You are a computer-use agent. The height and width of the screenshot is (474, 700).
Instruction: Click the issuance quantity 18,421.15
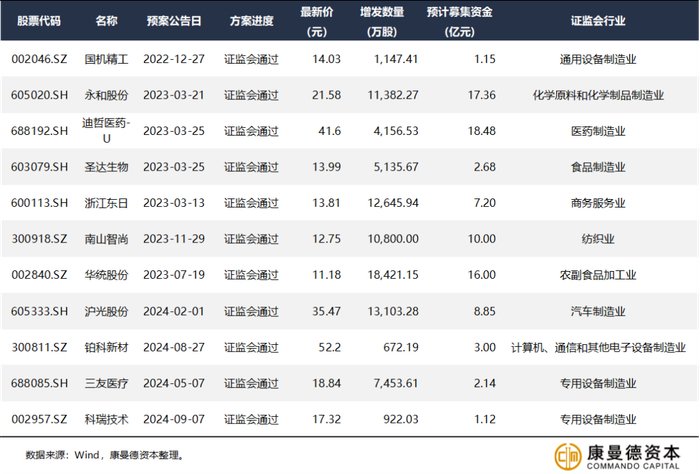pyautogui.click(x=393, y=275)
